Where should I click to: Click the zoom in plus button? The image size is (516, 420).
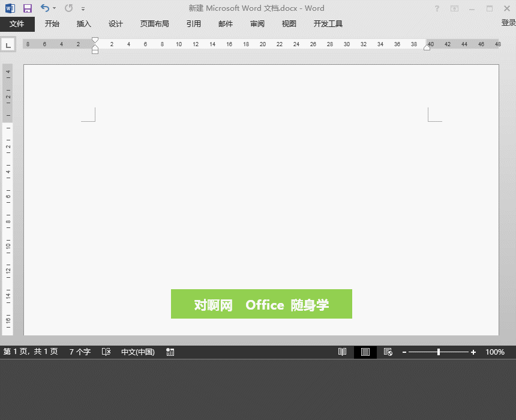pos(473,352)
